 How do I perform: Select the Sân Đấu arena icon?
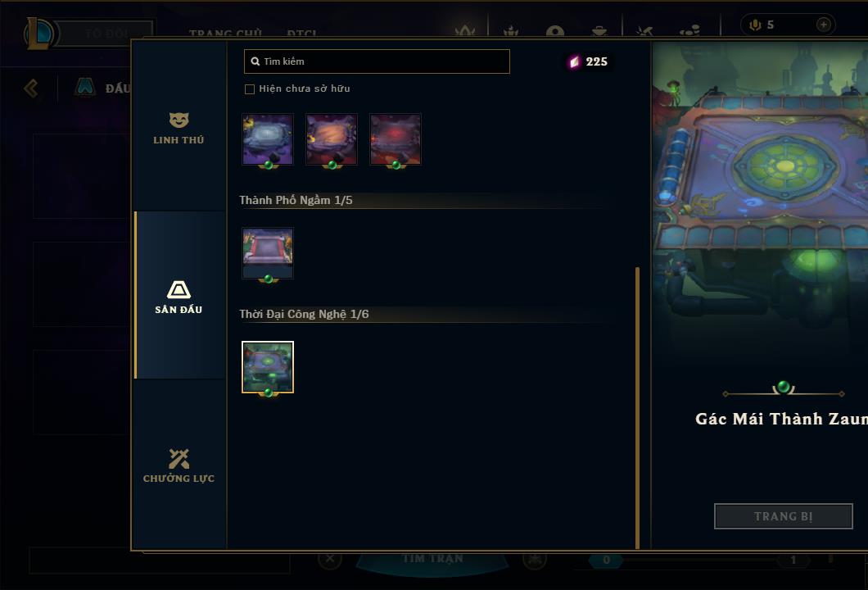(179, 290)
